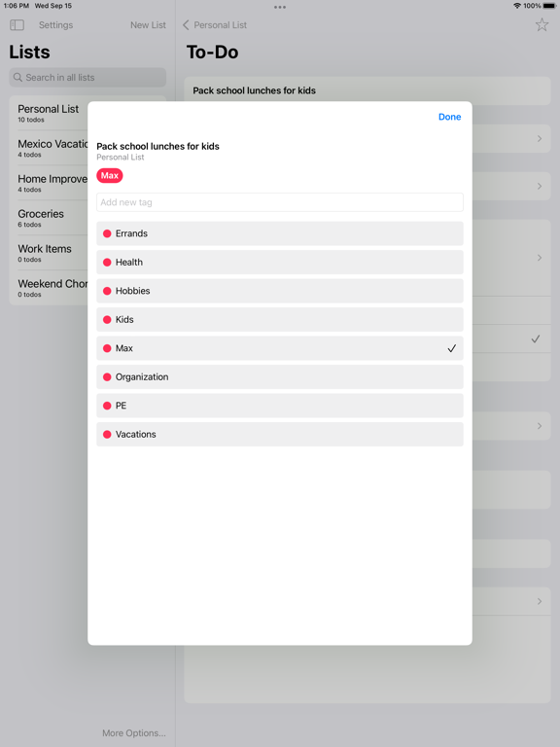Select the PE tag
This screenshot has width=560, height=747.
(x=280, y=406)
